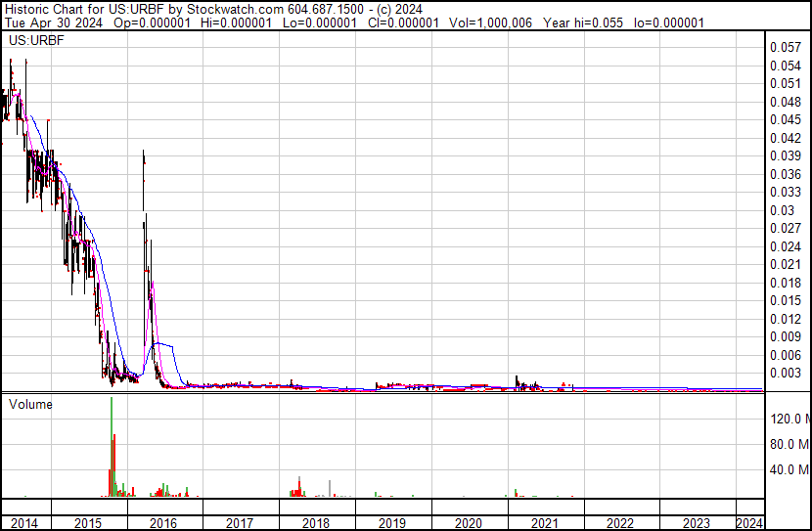Click the 0.03 price axis label

click(782, 210)
